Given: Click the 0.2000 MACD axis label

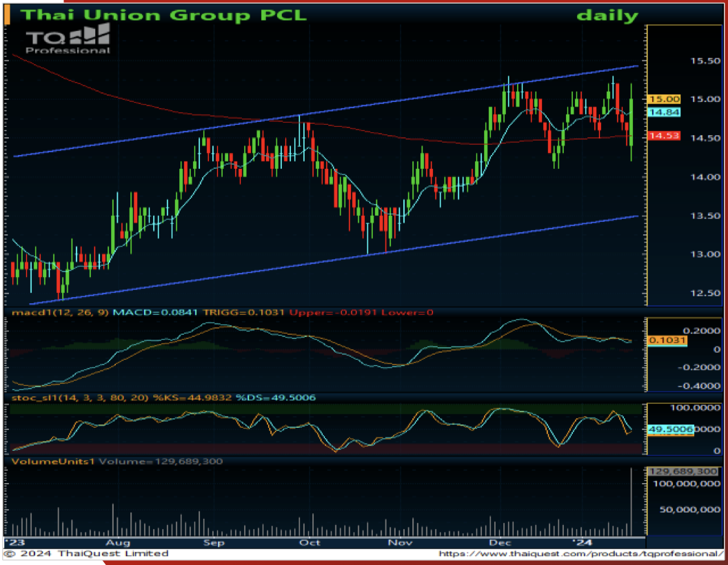Looking at the screenshot, I should click(x=702, y=330).
